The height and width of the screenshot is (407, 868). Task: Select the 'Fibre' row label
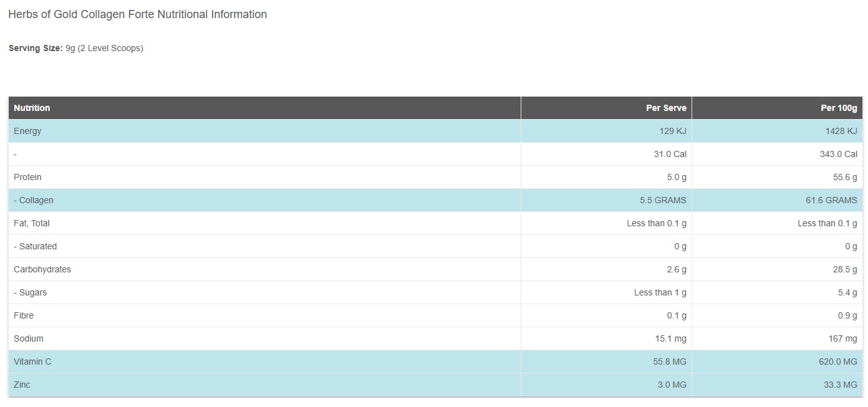click(x=24, y=315)
